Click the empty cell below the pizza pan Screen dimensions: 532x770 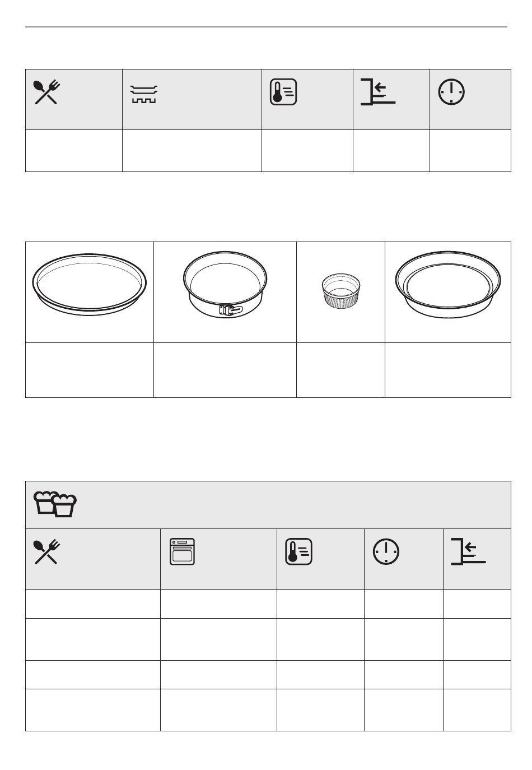point(90,370)
